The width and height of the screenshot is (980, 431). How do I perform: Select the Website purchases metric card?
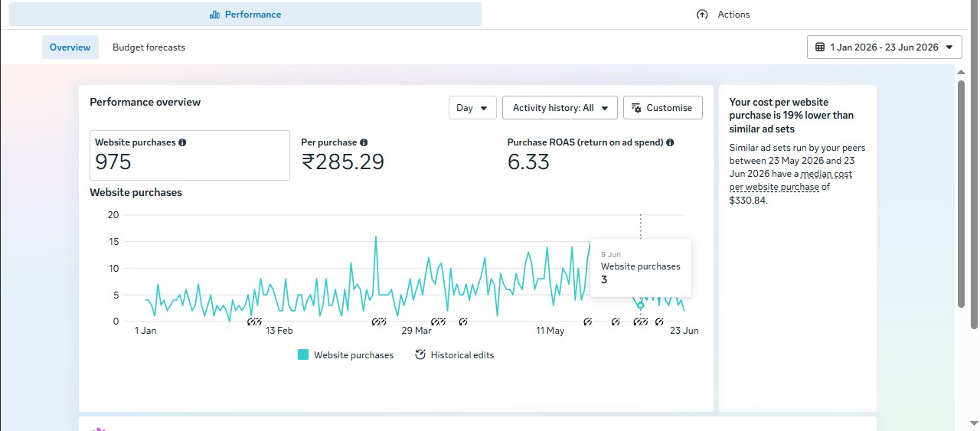190,155
